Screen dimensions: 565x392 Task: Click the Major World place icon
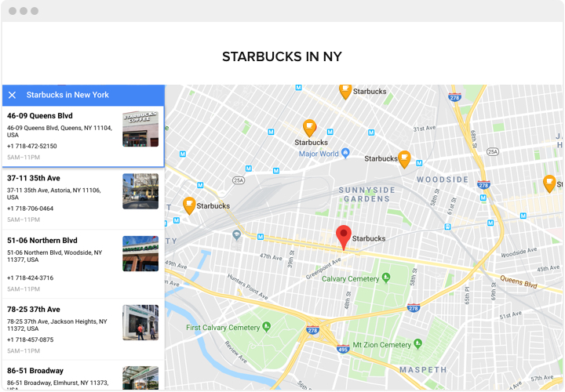click(x=345, y=154)
